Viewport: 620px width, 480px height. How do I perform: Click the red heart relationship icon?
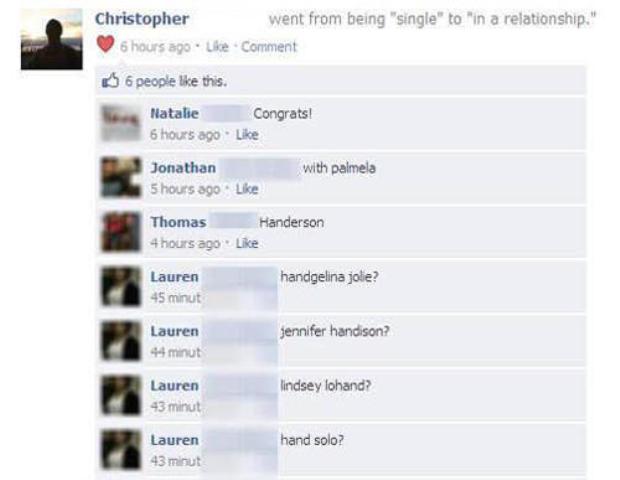[105, 44]
